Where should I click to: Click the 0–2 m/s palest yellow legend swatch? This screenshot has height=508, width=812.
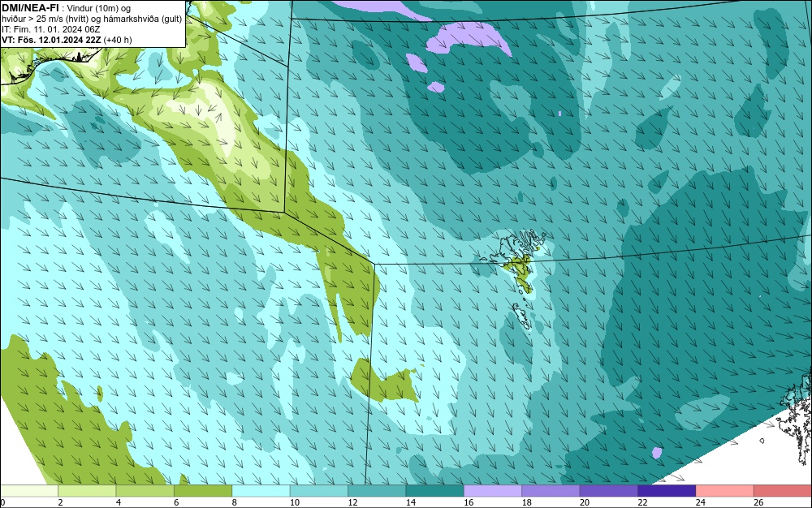pyautogui.click(x=29, y=491)
